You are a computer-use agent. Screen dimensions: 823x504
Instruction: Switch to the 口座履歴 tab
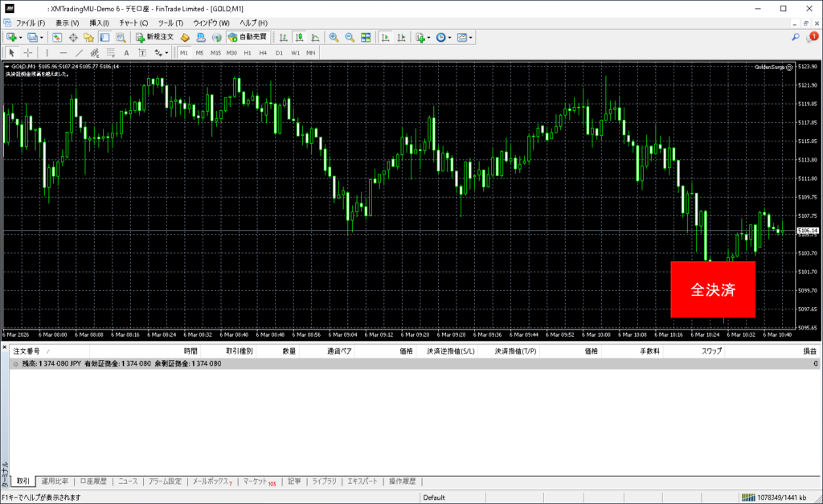[93, 481]
